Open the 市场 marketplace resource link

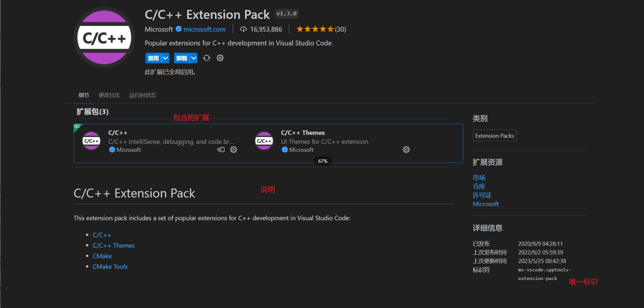pos(479,178)
